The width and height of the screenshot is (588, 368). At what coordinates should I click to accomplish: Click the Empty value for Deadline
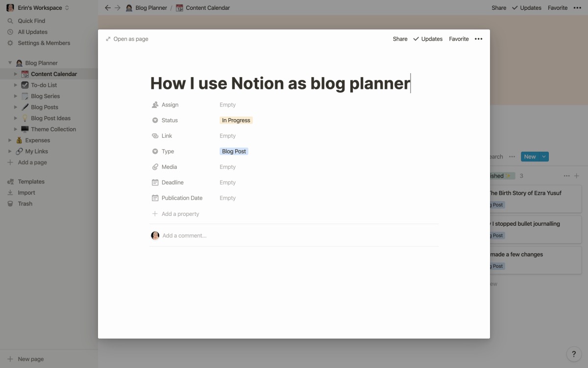pos(228,183)
